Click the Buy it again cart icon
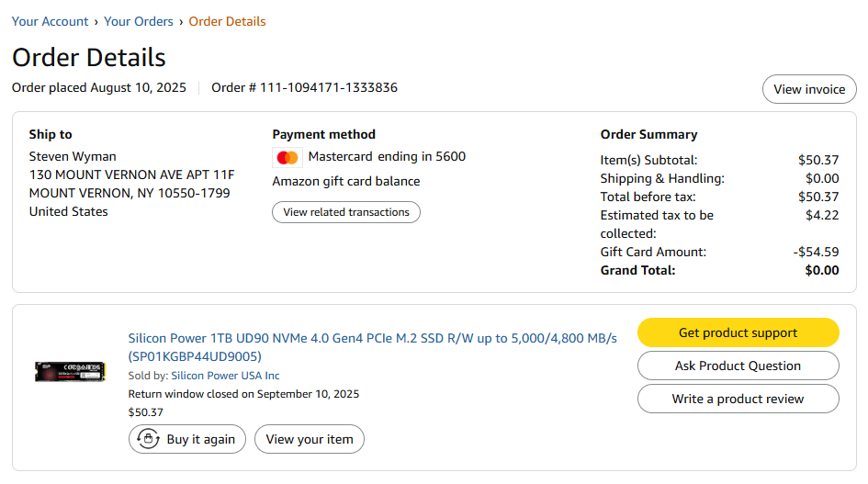 click(148, 439)
